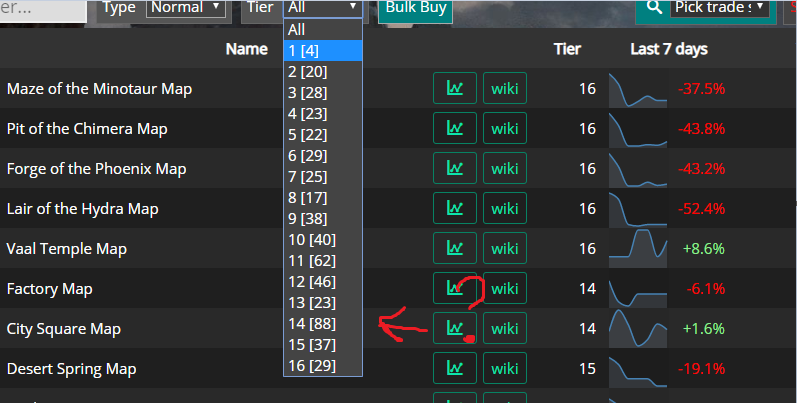Open wiki for City Square Map

(x=505, y=328)
